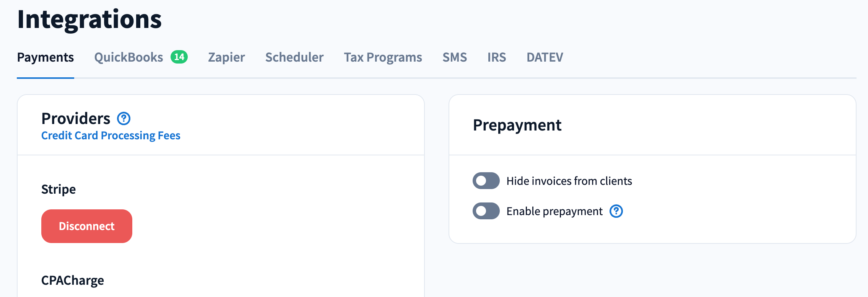868x297 pixels.
Task: Click the CPACharge provider label
Action: (x=73, y=281)
